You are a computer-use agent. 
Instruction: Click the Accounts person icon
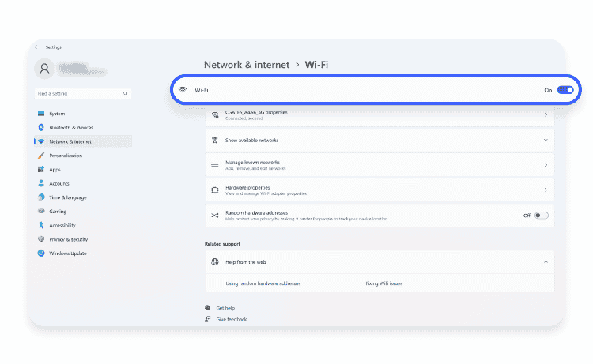pos(41,183)
